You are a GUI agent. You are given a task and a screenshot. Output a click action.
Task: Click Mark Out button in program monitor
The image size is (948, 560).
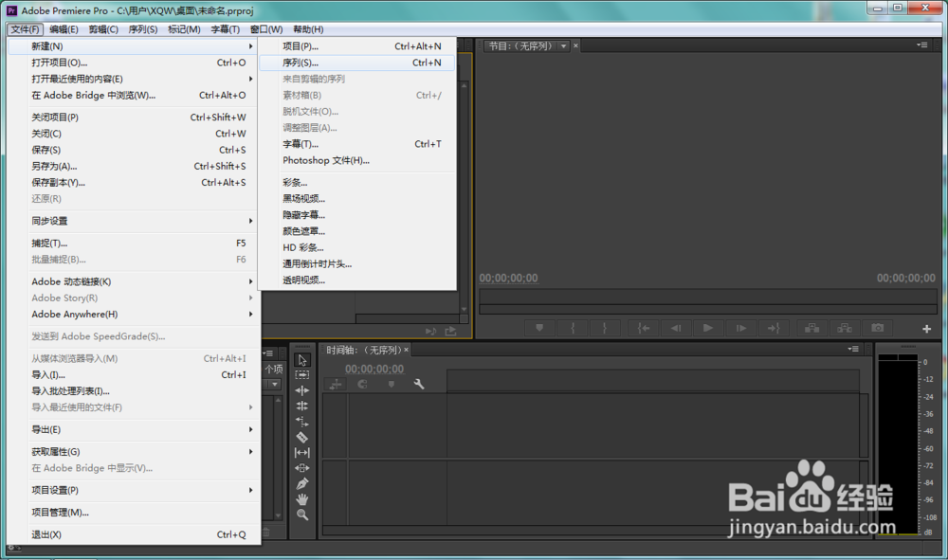point(604,328)
